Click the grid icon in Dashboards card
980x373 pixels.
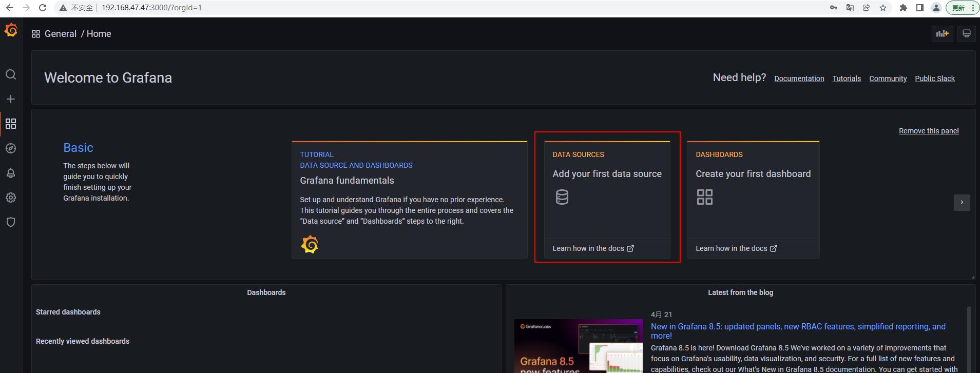[x=705, y=197]
